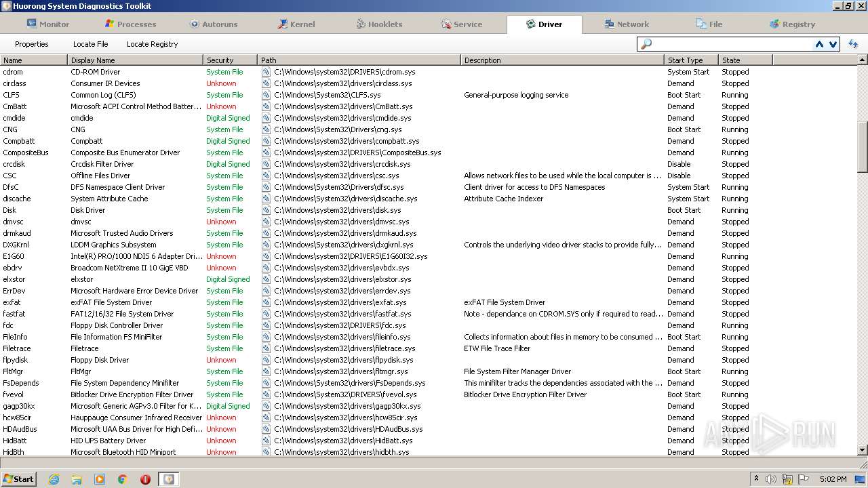Sort by the State column header
868x488 pixels.
point(746,60)
